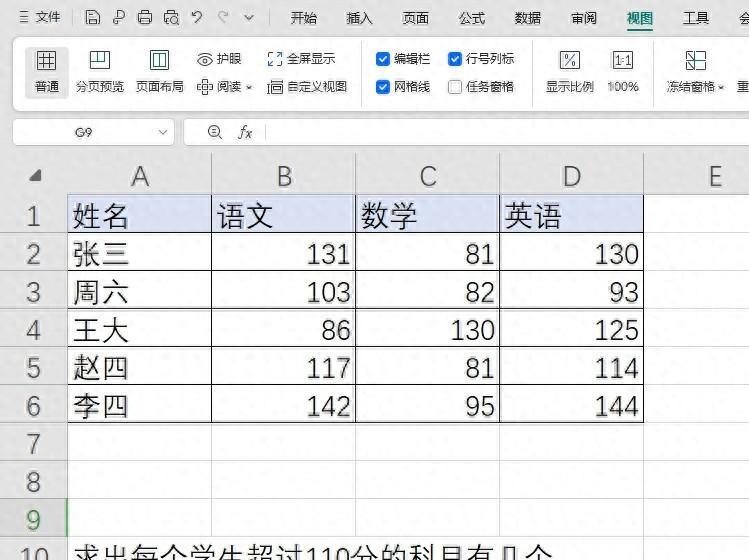Toggle 护眼 eye protection mode
This screenshot has height=560, width=749.
pyautogui.click(x=219, y=59)
